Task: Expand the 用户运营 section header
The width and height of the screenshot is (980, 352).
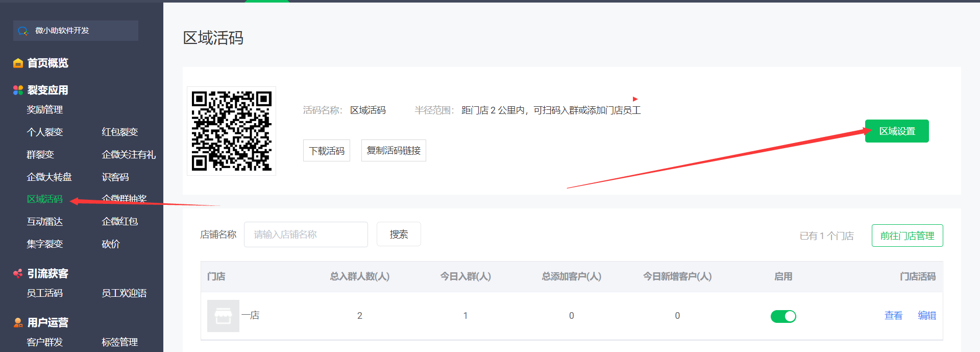Action: 47,322
